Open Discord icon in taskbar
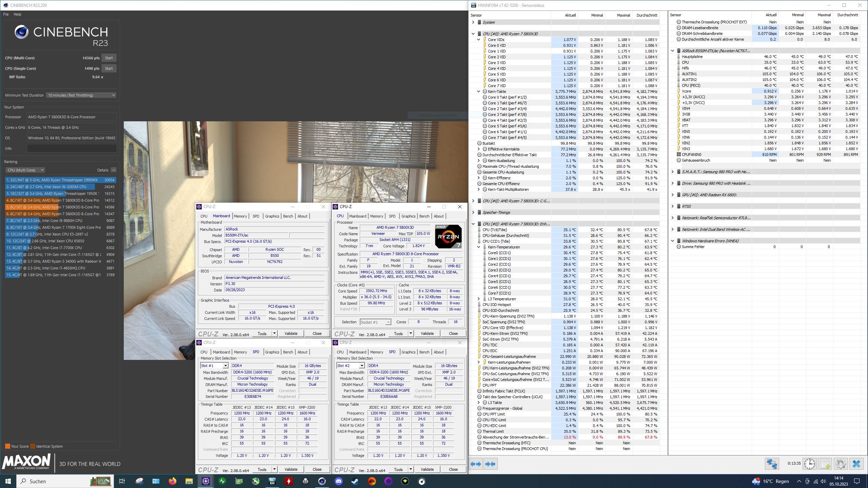The height and width of the screenshot is (488, 868). tap(338, 481)
